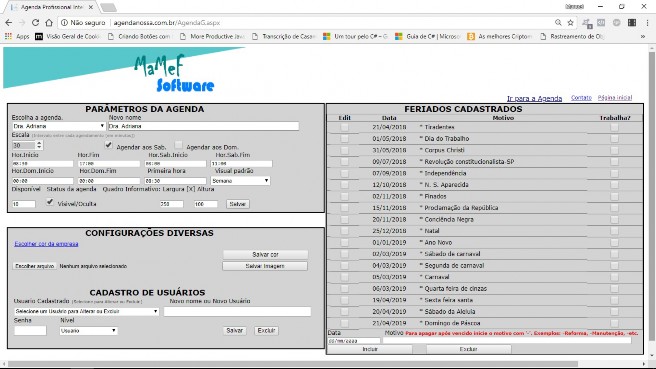Open Nível 'Usuário' dropdown

tap(88, 331)
